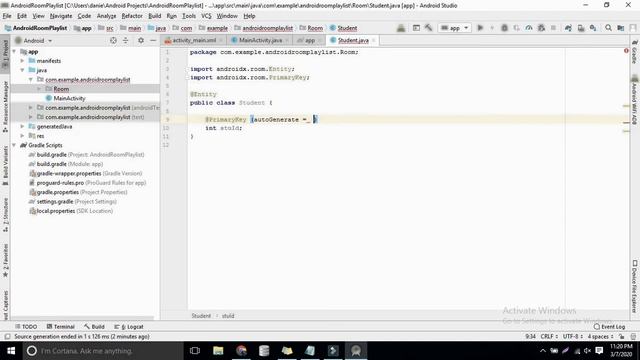Click the Stop icon in the toolbar
Image resolution: width=640 pixels, height=360 pixels.
click(553, 28)
